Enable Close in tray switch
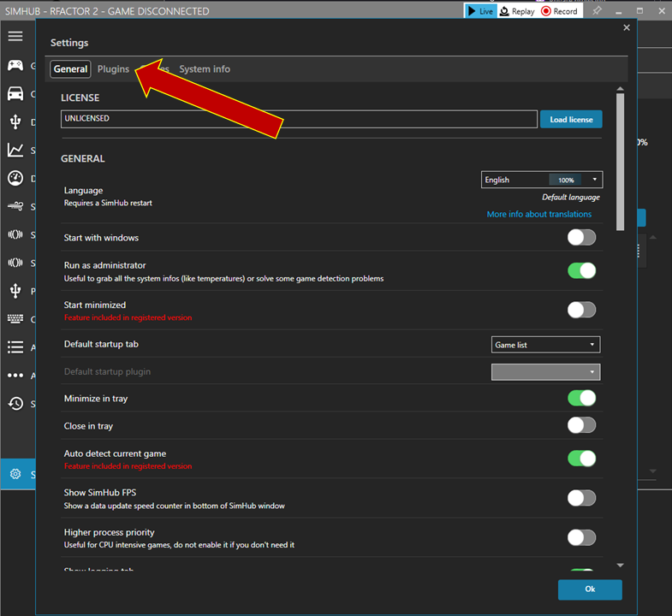 tap(581, 425)
